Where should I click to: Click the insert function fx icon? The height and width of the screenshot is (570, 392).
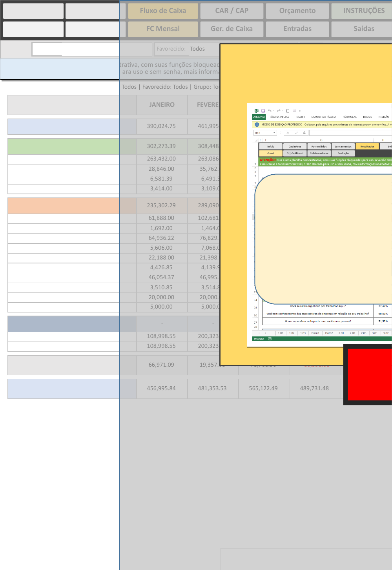click(x=304, y=133)
